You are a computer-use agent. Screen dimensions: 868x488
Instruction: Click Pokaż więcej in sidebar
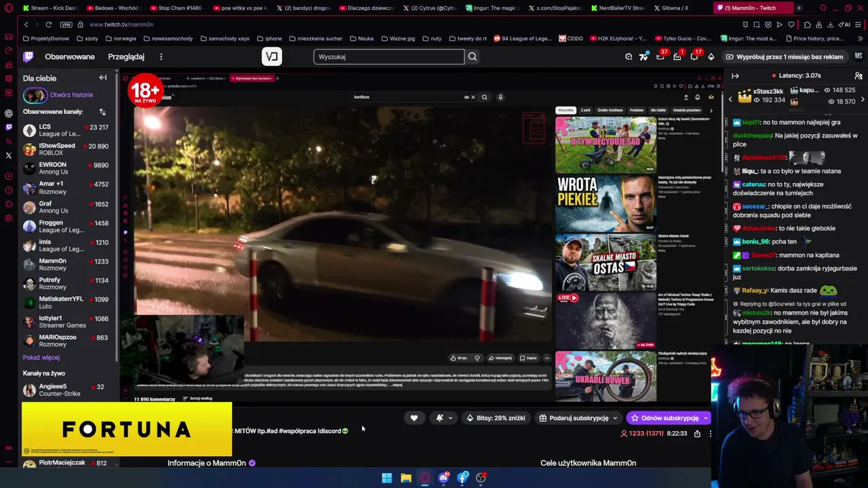pyautogui.click(x=41, y=357)
